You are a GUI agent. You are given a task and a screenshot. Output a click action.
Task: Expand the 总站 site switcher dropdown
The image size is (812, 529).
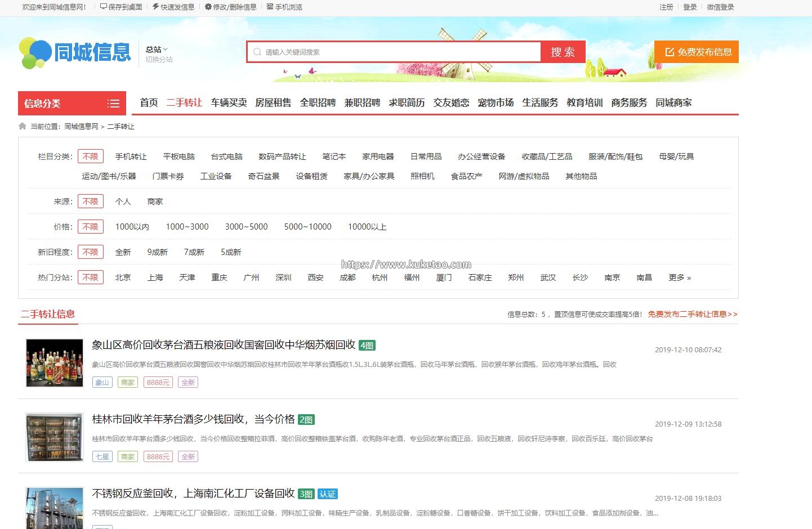coord(157,50)
